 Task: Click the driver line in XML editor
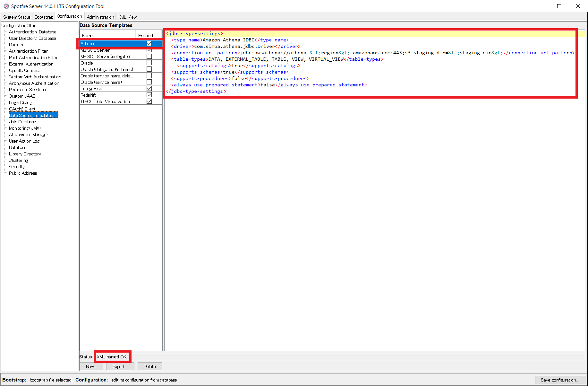(x=236, y=46)
